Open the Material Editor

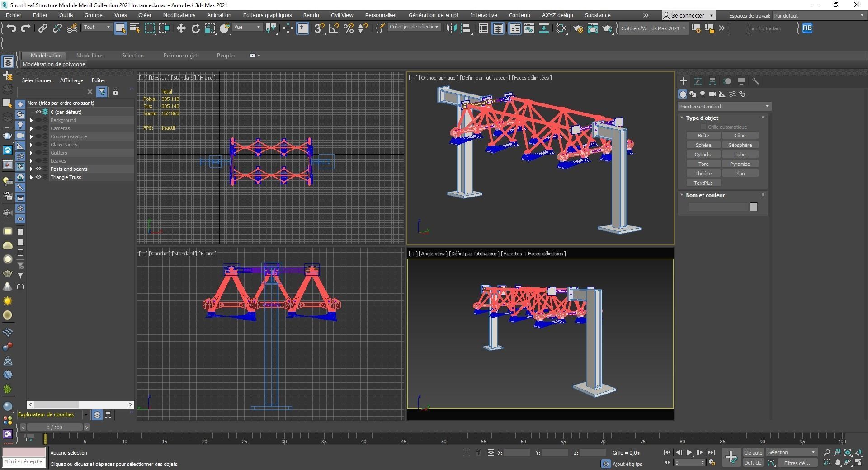[x=592, y=28]
